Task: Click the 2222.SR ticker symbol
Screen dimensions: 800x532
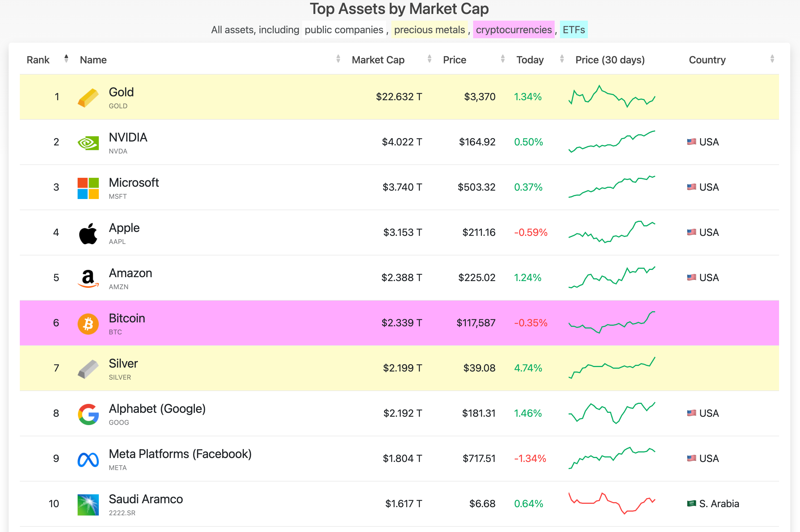Action: point(122,513)
